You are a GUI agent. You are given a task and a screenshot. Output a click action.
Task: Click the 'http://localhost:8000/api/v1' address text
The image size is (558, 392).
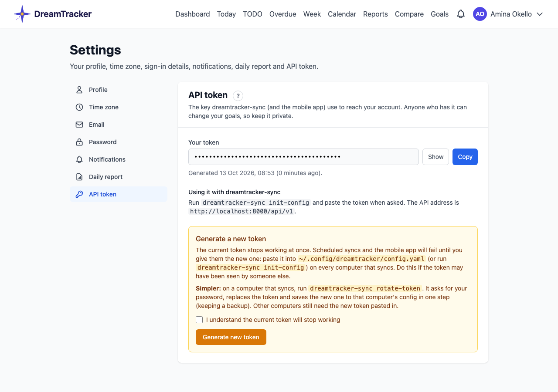(x=242, y=211)
